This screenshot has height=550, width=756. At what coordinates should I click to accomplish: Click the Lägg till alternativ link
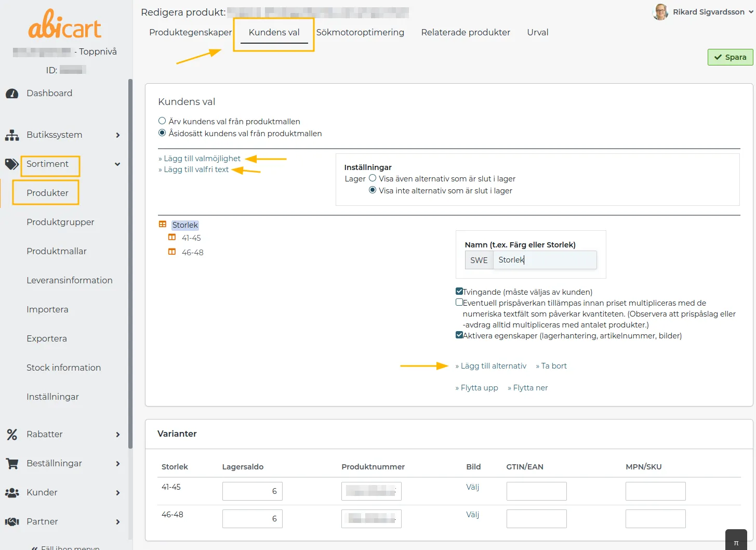click(491, 366)
